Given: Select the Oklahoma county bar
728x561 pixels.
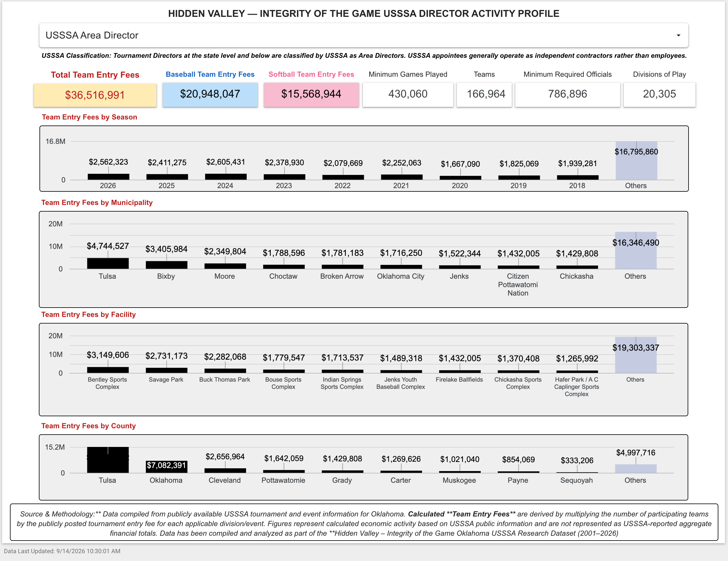Looking at the screenshot, I should (166, 467).
